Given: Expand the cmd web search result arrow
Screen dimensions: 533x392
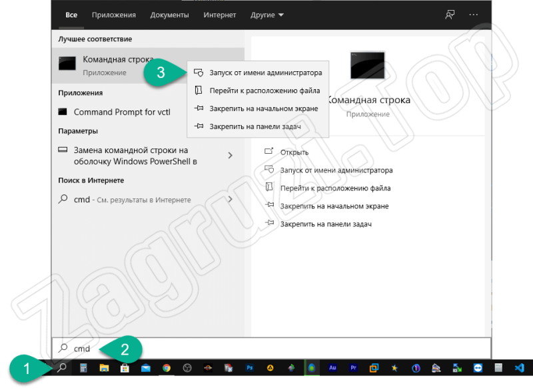Looking at the screenshot, I should tap(231, 199).
